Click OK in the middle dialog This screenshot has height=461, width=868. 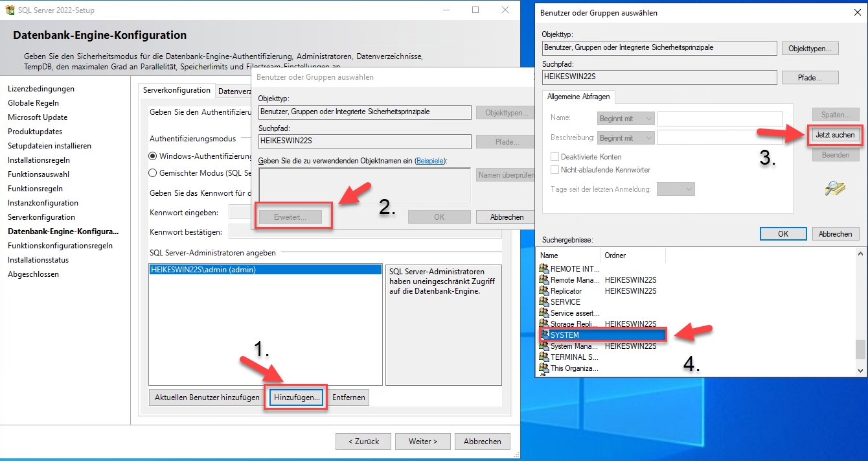point(439,217)
